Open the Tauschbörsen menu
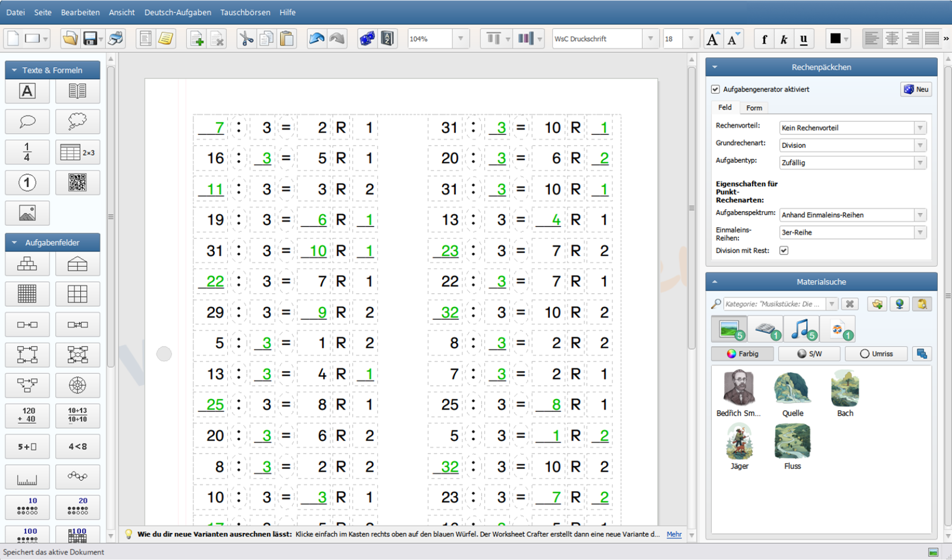Image resolution: width=952 pixels, height=560 pixels. pyautogui.click(x=245, y=12)
